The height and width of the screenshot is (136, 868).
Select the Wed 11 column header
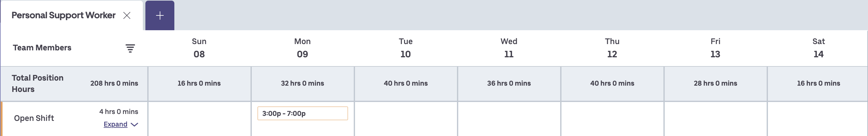[x=509, y=48]
